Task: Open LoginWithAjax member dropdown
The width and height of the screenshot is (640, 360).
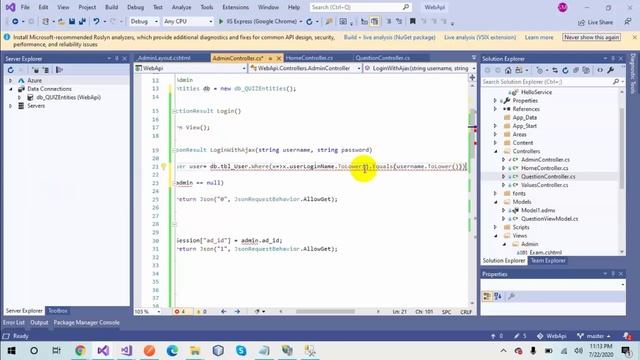Action: pos(420,68)
